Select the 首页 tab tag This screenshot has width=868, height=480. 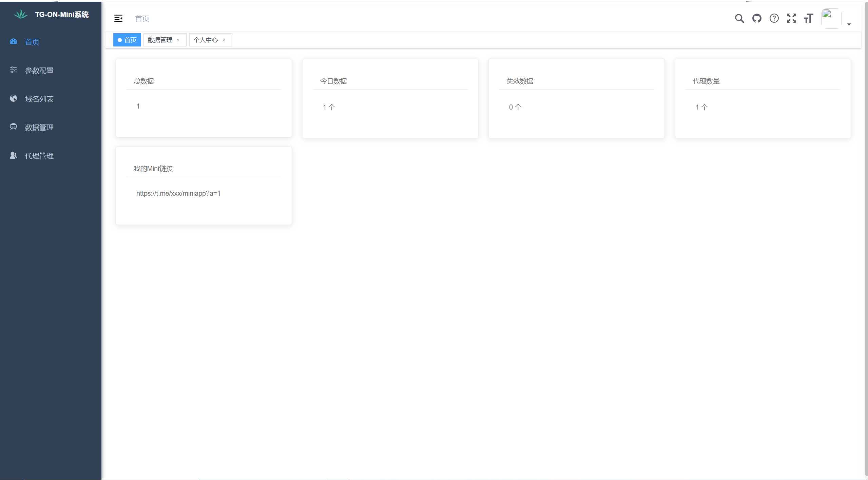coord(127,40)
